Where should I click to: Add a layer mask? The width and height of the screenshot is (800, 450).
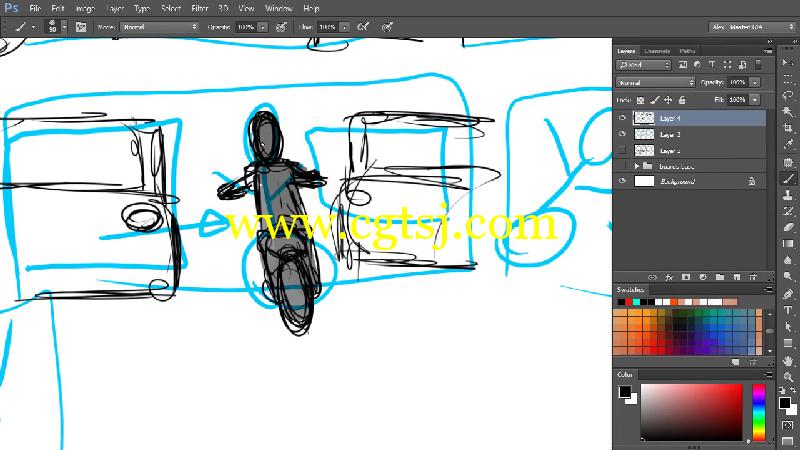[x=686, y=277]
